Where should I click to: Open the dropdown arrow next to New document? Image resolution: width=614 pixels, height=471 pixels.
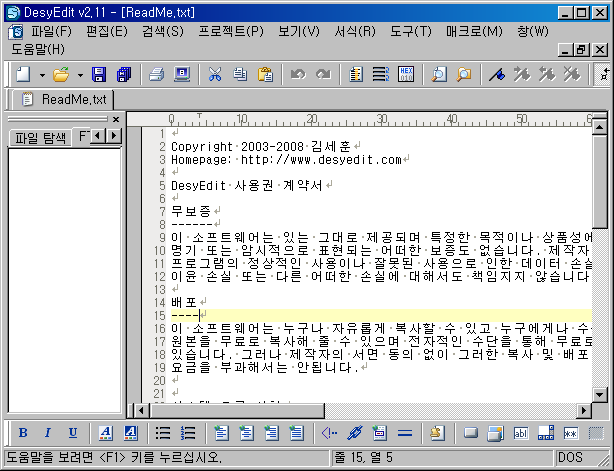(x=42, y=75)
